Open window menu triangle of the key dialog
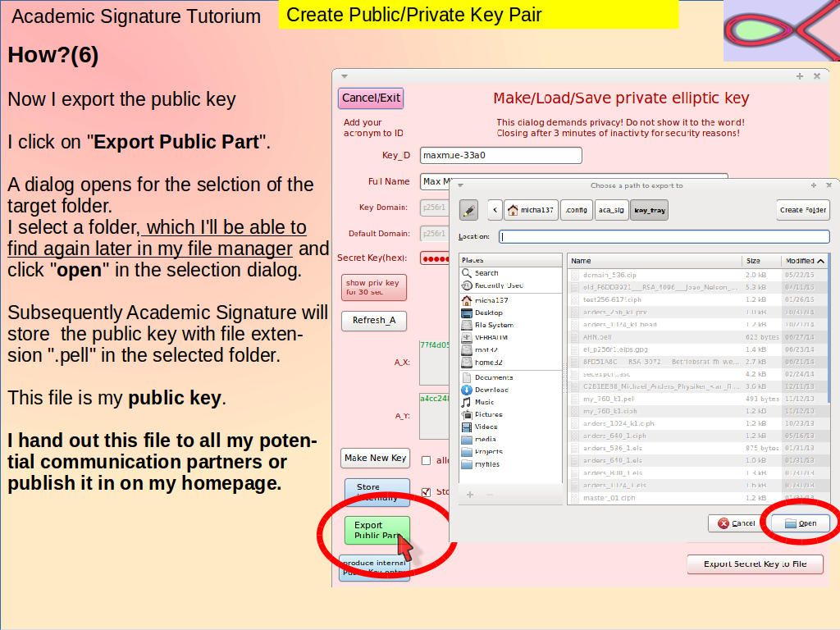This screenshot has height=630, width=840. [345, 76]
